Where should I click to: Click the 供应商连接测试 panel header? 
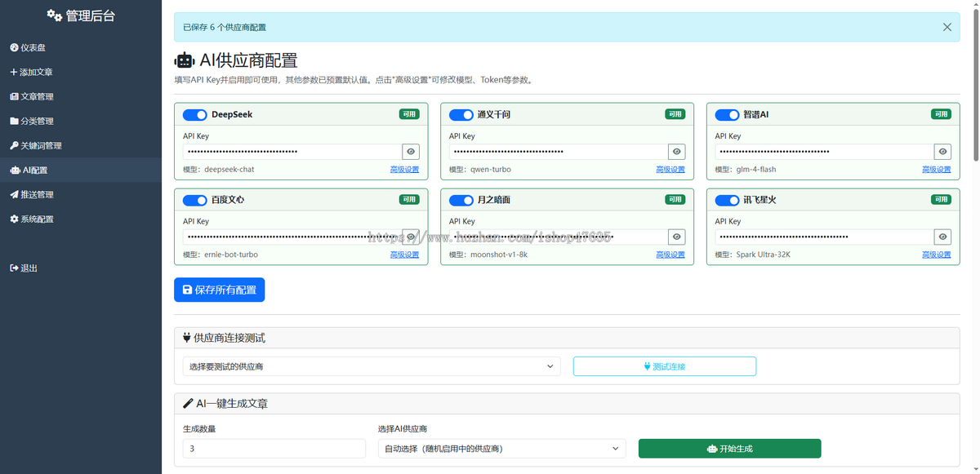coord(567,338)
